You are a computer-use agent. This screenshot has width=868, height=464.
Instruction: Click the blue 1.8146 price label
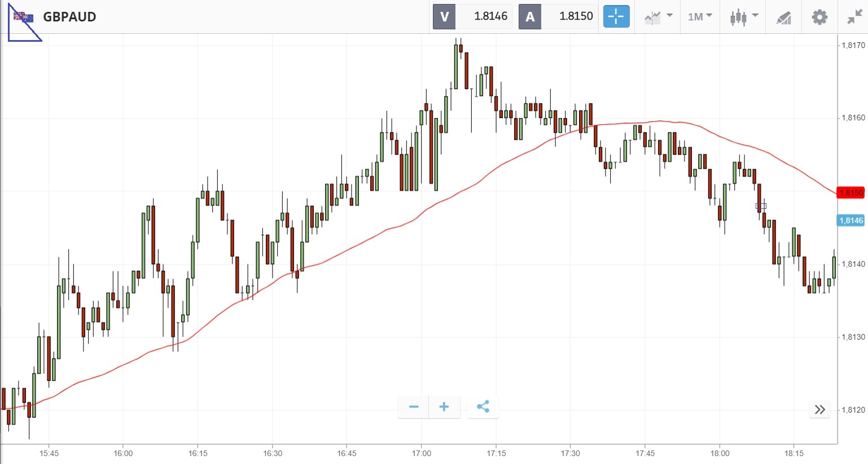[851, 221]
